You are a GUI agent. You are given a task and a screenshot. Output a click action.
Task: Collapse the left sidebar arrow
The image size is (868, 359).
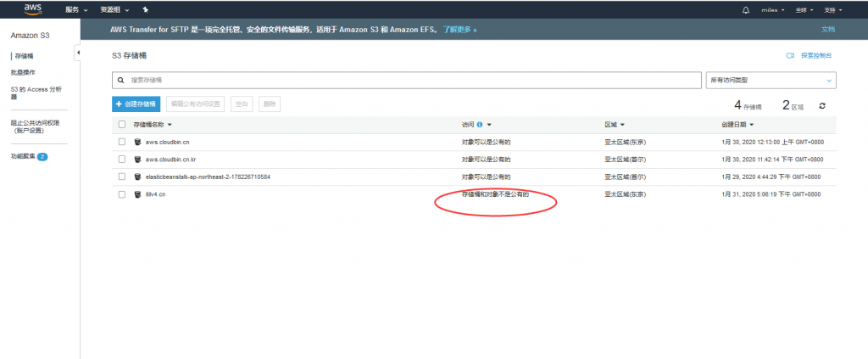77,53
